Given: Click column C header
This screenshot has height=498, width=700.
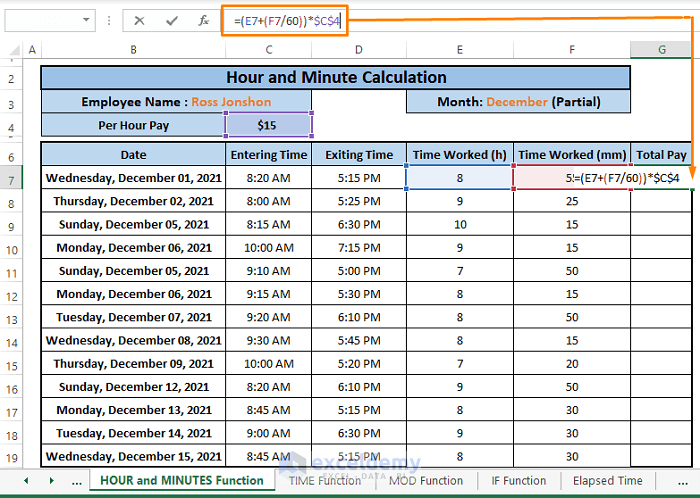Looking at the screenshot, I should 268,50.
